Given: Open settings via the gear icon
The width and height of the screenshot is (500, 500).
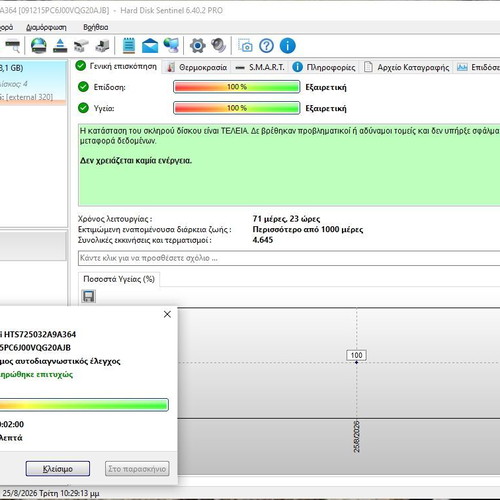Looking at the screenshot, I should click(197, 46).
